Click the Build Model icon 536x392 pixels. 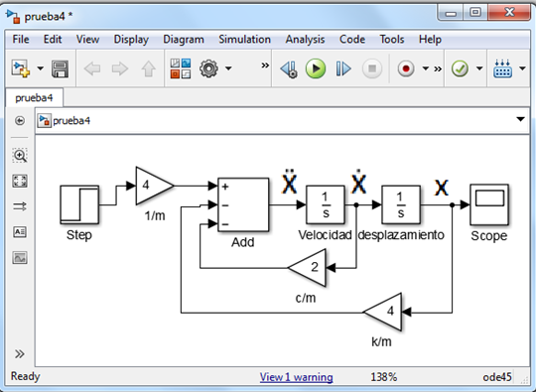(502, 68)
